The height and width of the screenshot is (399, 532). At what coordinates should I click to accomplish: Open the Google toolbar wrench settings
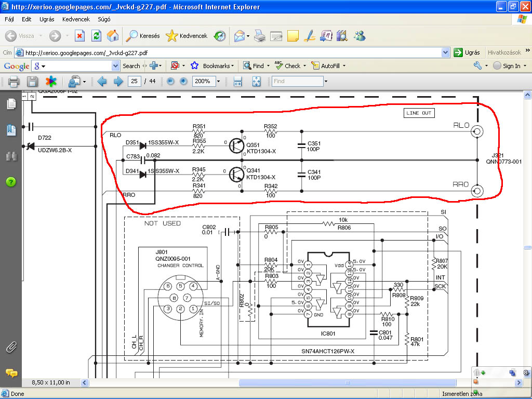(478, 66)
